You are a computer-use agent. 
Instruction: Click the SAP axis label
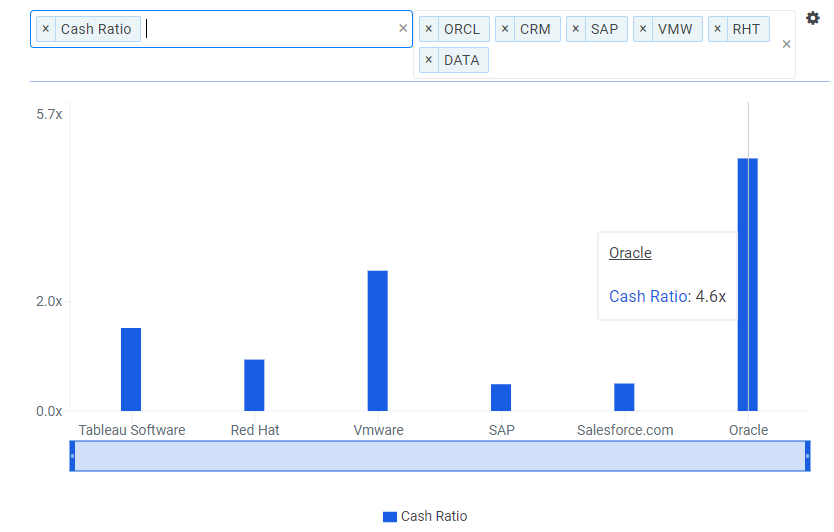(502, 430)
